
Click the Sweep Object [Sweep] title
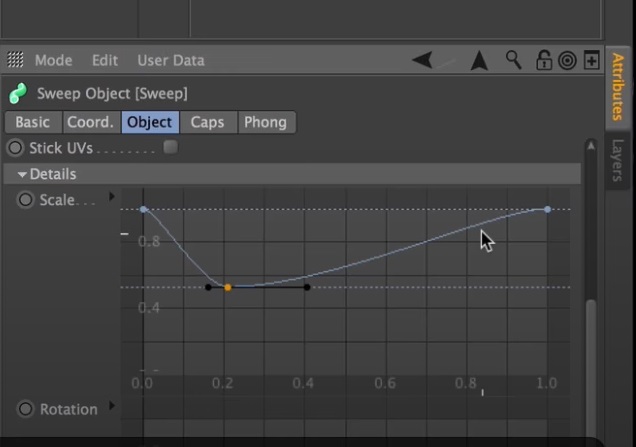(x=112, y=94)
